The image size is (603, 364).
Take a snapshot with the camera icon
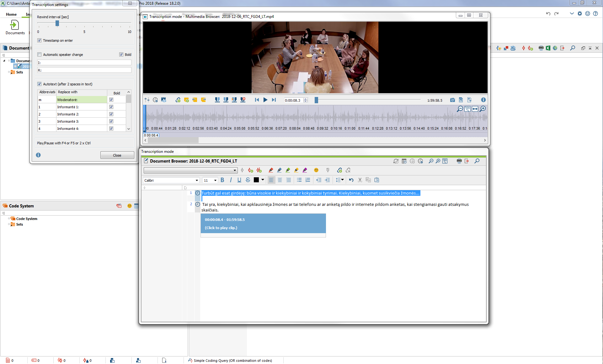(x=452, y=100)
